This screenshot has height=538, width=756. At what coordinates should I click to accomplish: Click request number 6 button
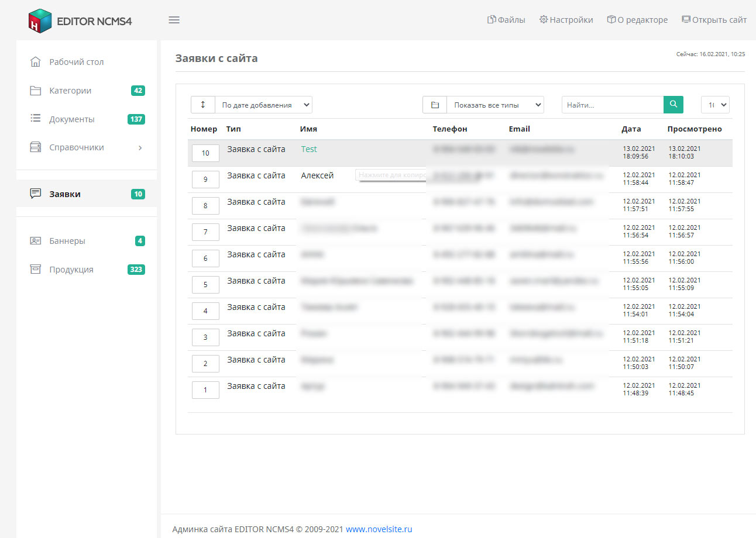[x=205, y=258]
